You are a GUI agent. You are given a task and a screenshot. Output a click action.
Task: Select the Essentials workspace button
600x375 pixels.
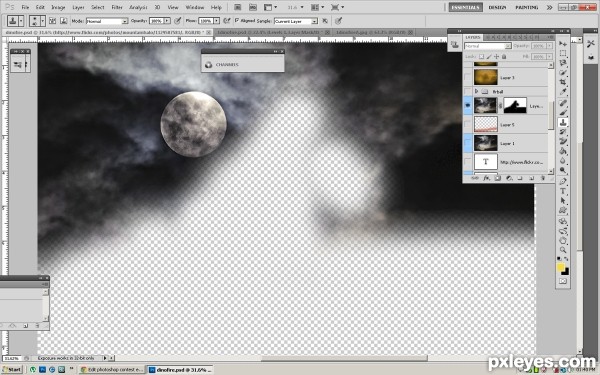point(465,7)
